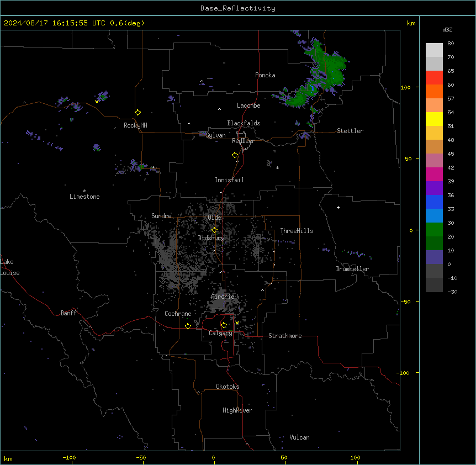Screen dimensions: 476x465
Task: Pick the tan 48 dBZ legend swatch
Action: (x=434, y=146)
